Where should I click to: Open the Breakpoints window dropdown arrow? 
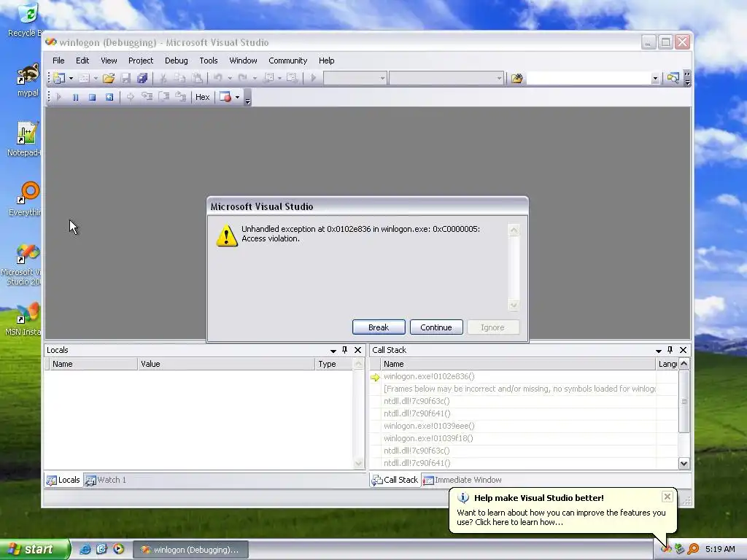[237, 97]
